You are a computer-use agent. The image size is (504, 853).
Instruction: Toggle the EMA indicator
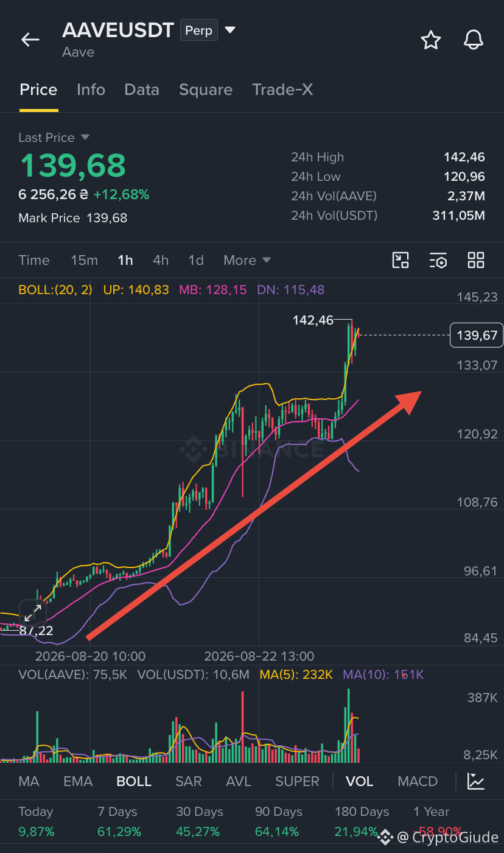(78, 781)
